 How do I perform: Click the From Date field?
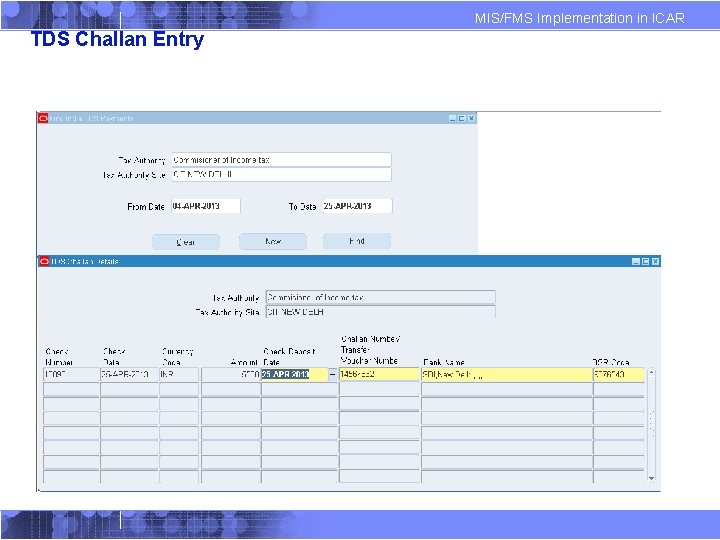point(206,206)
